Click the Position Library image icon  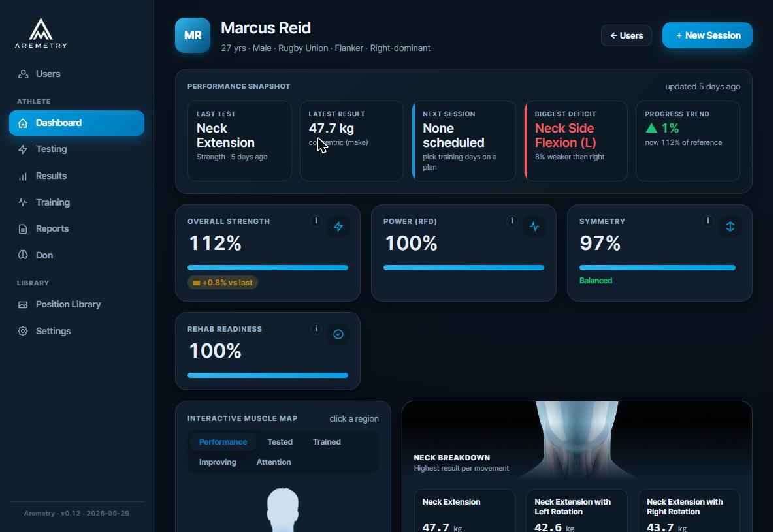(23, 304)
